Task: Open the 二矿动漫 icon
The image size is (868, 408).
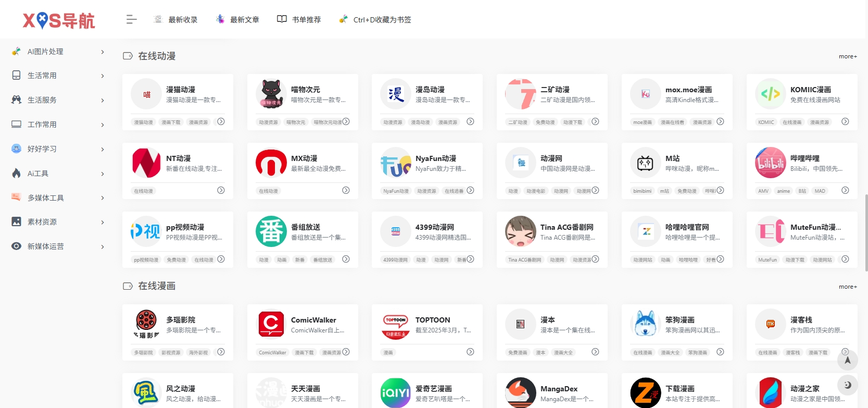Action: click(x=521, y=94)
